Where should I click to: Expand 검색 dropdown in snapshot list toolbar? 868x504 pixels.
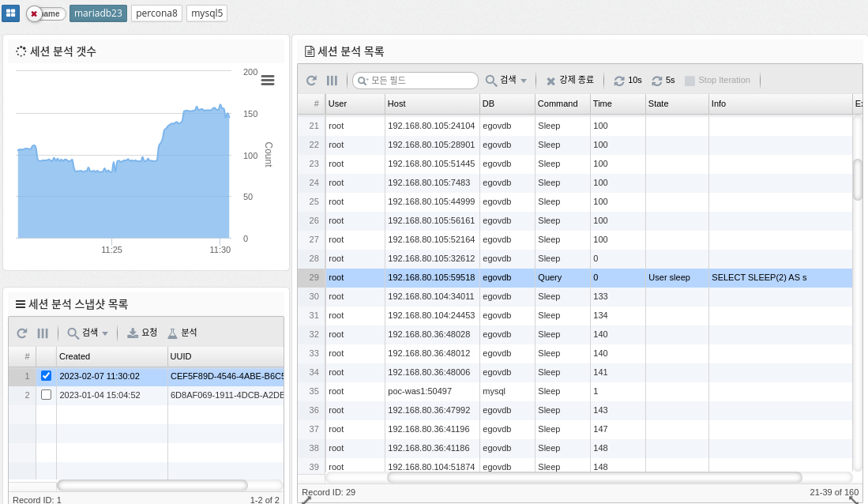[88, 333]
